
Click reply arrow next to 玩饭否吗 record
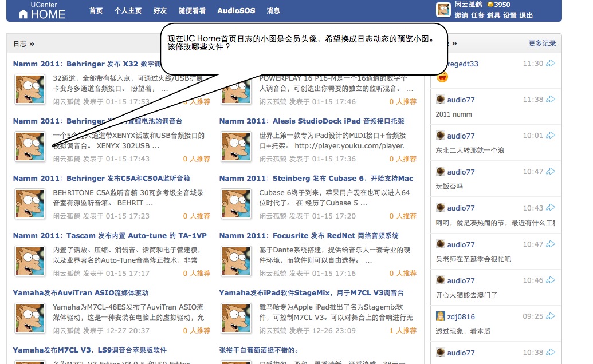[551, 172]
